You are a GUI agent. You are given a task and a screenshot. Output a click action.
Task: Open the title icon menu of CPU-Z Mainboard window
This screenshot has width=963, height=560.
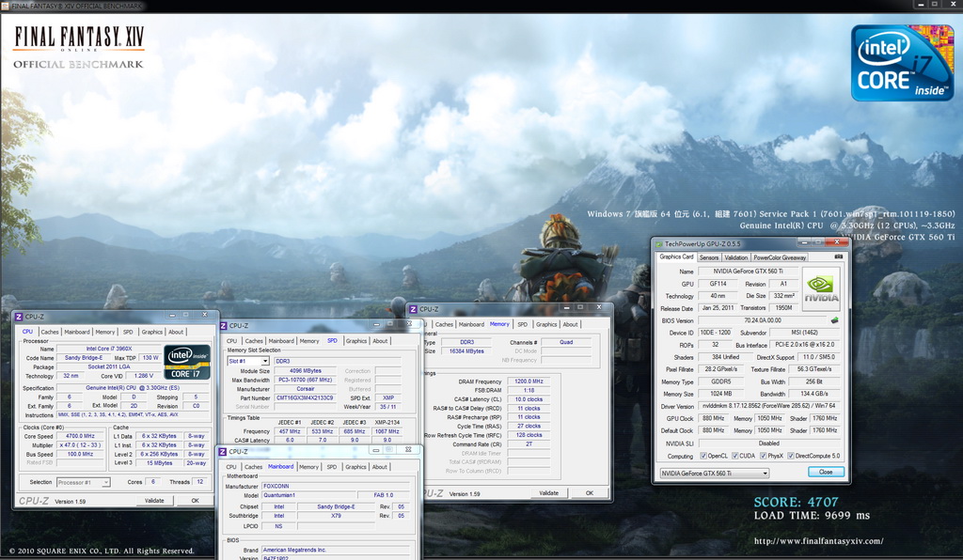223,451
